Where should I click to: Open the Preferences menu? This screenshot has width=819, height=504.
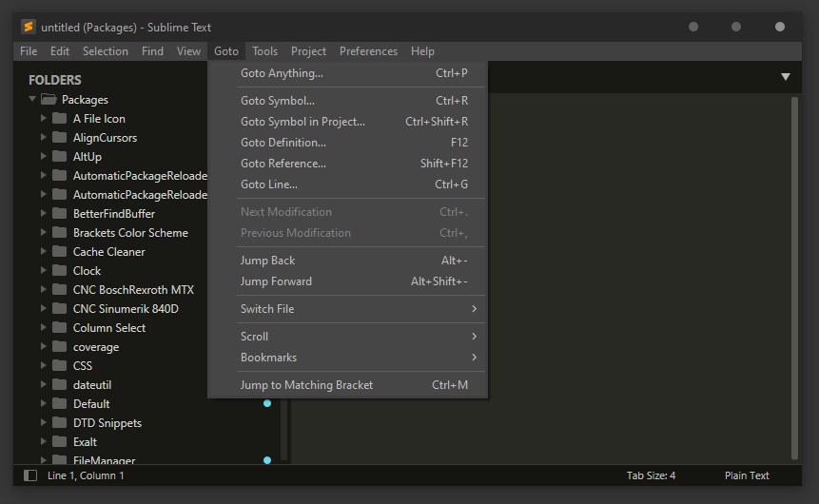pyautogui.click(x=368, y=51)
